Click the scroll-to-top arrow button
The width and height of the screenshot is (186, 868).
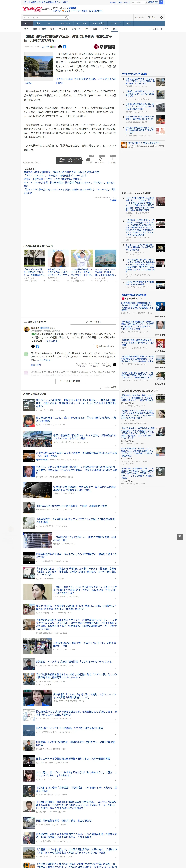[180, 537]
